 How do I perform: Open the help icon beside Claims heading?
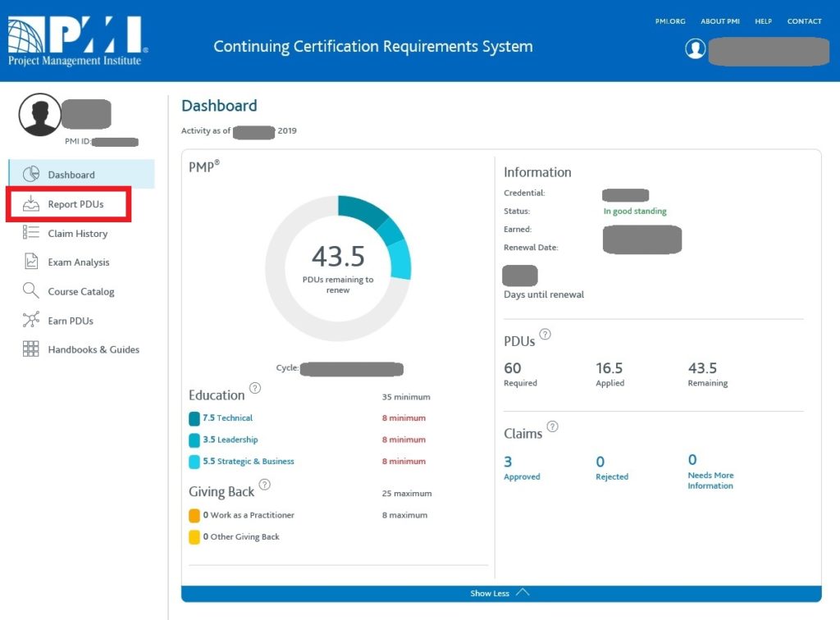(x=552, y=426)
